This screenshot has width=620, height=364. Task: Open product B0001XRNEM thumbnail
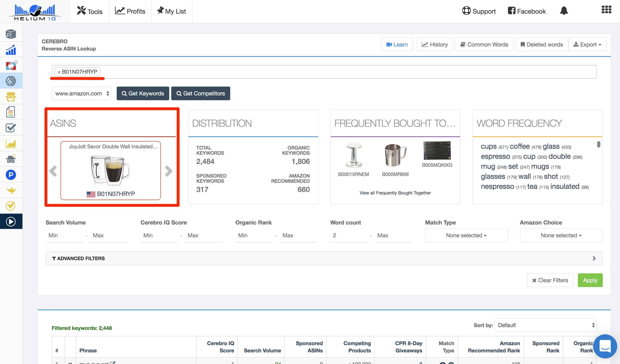[353, 155]
